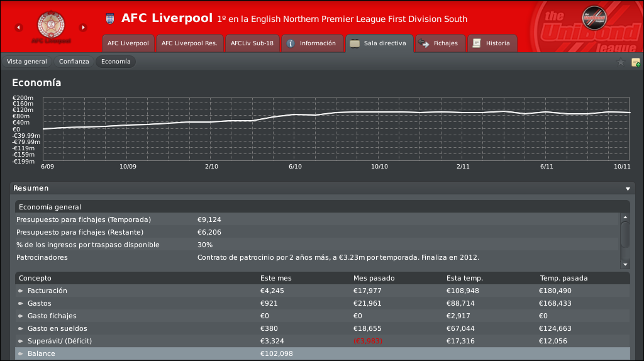Click the Esta temp. column header
The image size is (644, 361).
(x=465, y=278)
